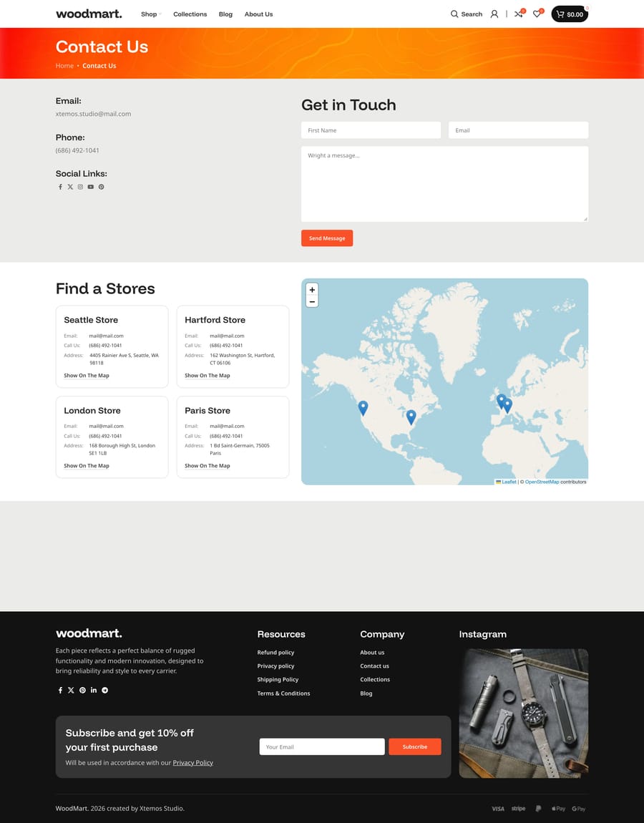Viewport: 644px width, 823px height.
Task: Open the user account icon
Action: pyautogui.click(x=494, y=14)
